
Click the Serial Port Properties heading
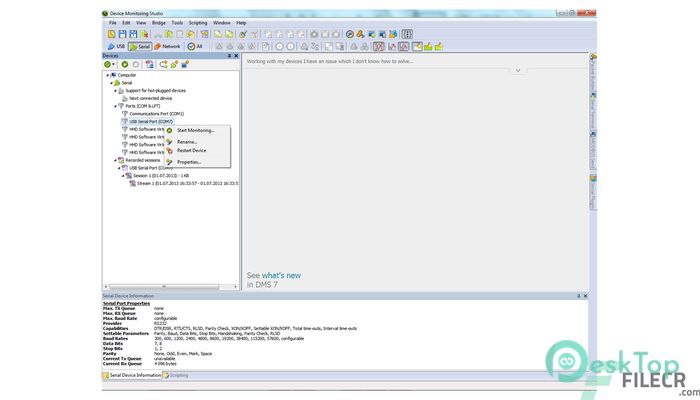(126, 304)
